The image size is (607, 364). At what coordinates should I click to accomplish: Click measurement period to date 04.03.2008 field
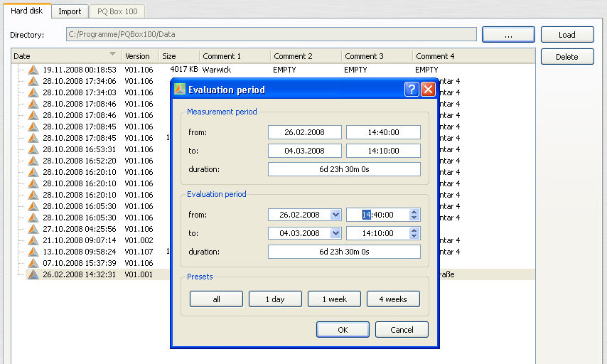point(305,151)
